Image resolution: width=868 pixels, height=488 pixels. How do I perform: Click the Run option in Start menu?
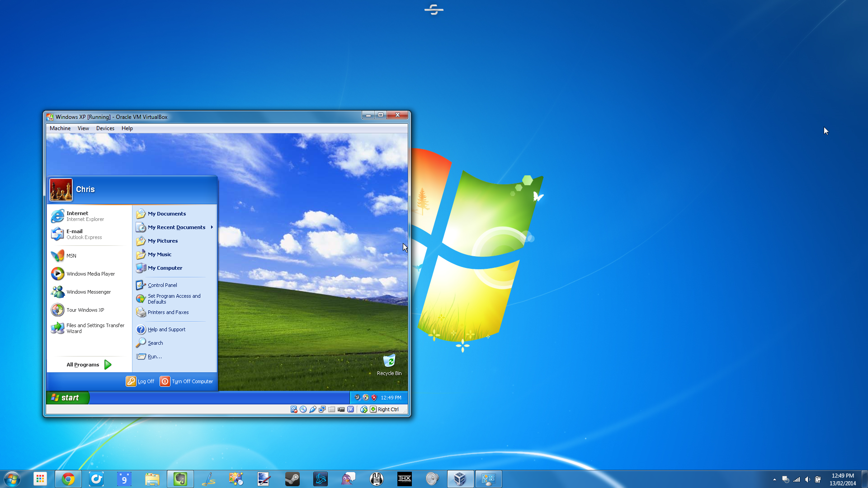(x=155, y=356)
